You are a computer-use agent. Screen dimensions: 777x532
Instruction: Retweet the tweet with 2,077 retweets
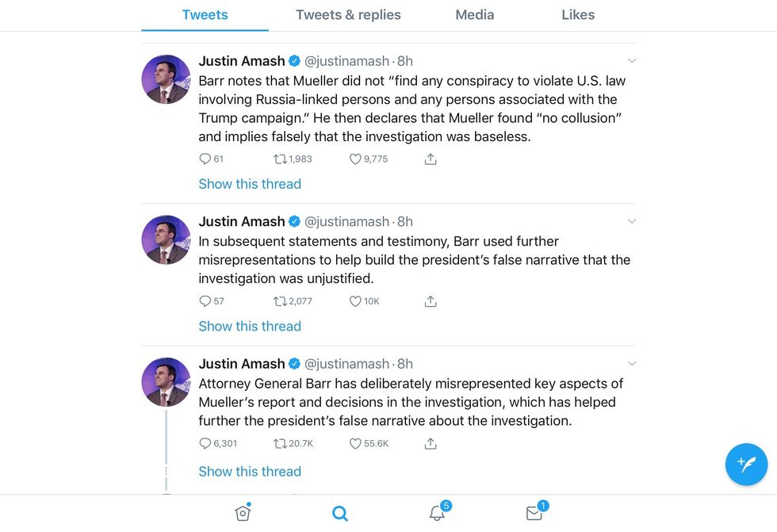[x=280, y=301]
